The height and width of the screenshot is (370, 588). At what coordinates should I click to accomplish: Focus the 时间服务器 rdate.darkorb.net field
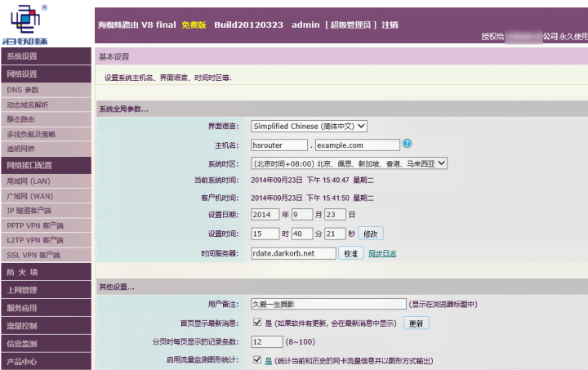[x=292, y=254]
